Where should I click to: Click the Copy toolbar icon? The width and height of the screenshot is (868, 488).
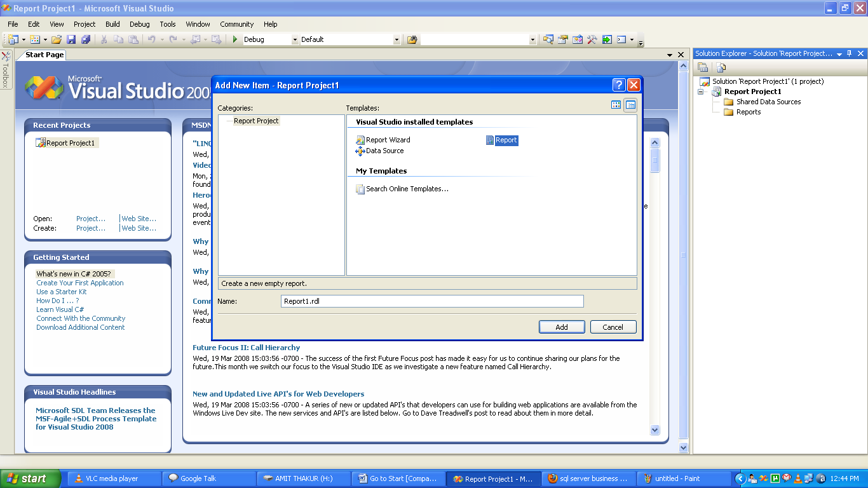tap(118, 39)
